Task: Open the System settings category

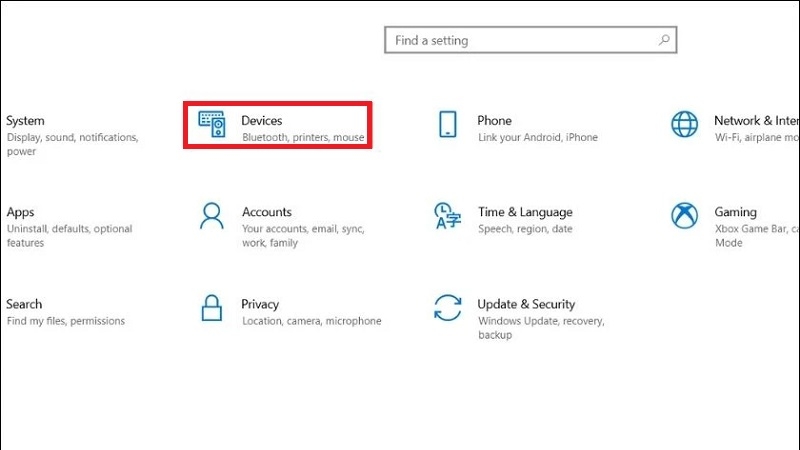Action: (25, 120)
